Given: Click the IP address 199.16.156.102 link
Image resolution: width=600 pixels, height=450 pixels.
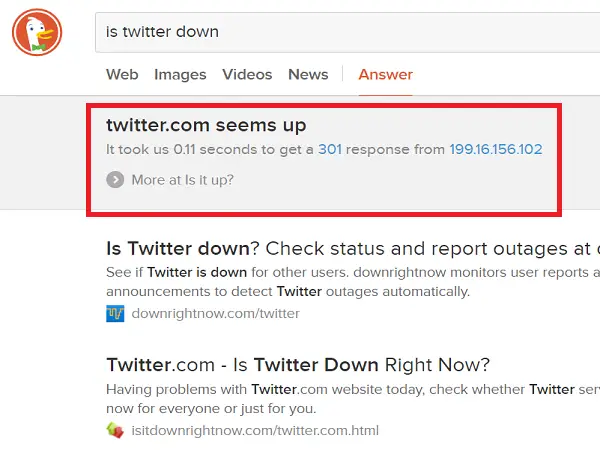Looking at the screenshot, I should point(496,149).
